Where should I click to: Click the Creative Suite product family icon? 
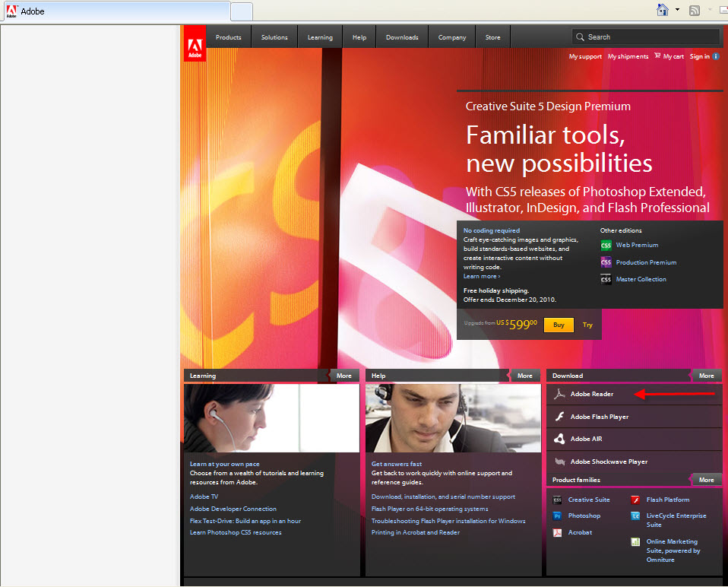[x=557, y=500]
